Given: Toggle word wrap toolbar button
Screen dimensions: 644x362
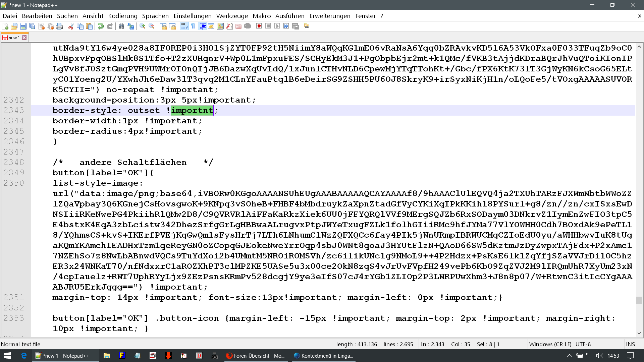Looking at the screenshot, I should pos(184,26).
